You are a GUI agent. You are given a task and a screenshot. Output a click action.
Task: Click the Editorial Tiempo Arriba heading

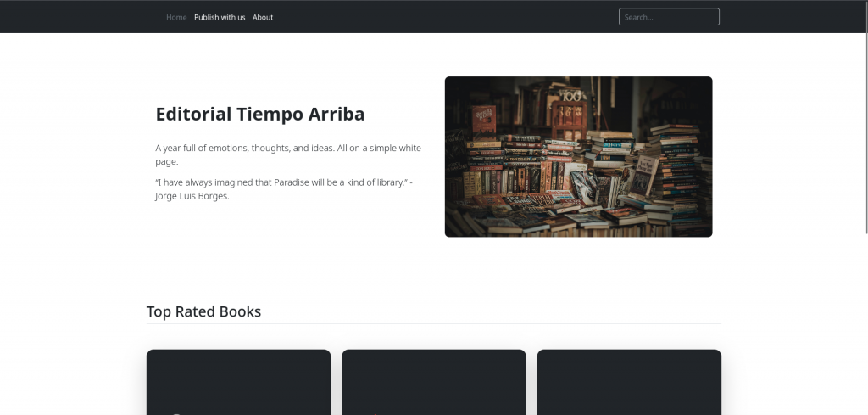coord(259,115)
